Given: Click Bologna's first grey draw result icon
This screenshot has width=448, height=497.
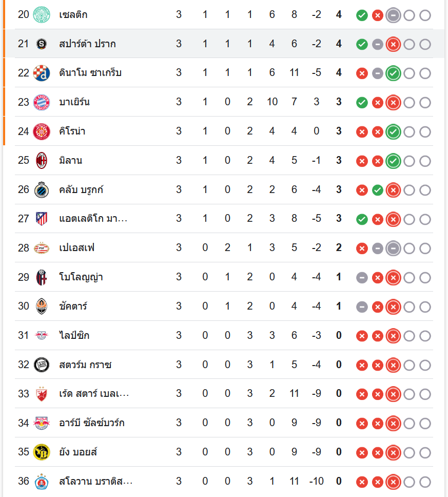Looking at the screenshot, I should [x=362, y=278].
